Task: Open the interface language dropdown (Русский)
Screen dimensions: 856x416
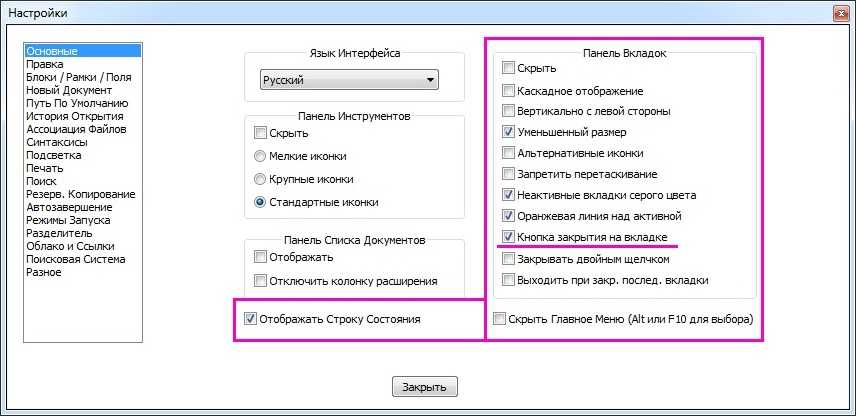Action: [347, 80]
